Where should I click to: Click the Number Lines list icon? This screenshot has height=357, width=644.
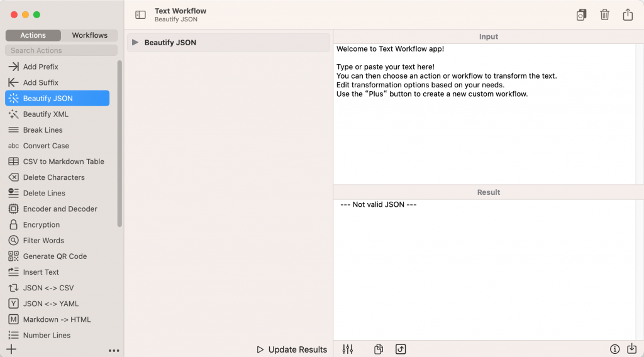(x=14, y=335)
